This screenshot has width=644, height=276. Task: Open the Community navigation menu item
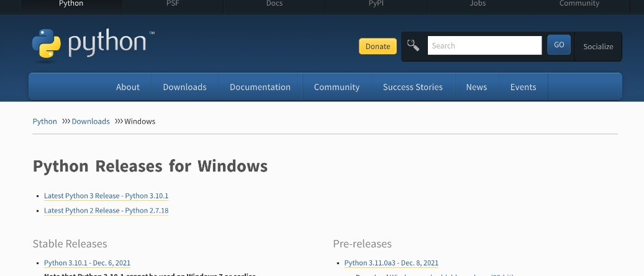(337, 87)
